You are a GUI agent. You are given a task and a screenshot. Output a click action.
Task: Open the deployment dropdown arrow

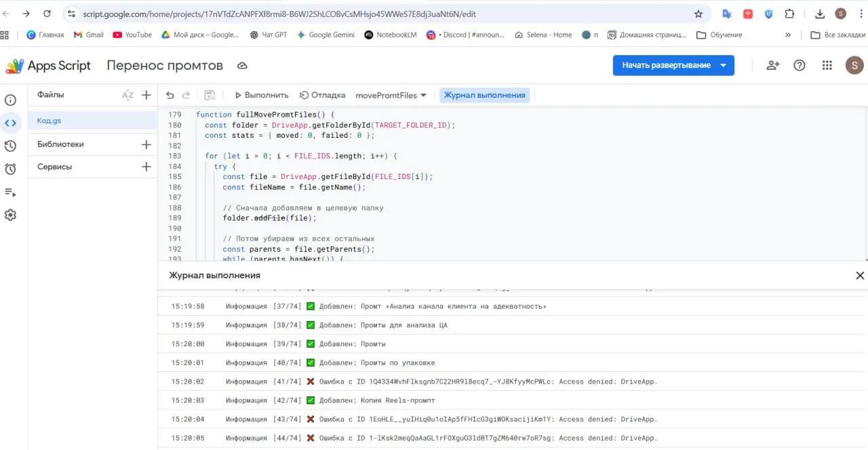click(x=724, y=65)
